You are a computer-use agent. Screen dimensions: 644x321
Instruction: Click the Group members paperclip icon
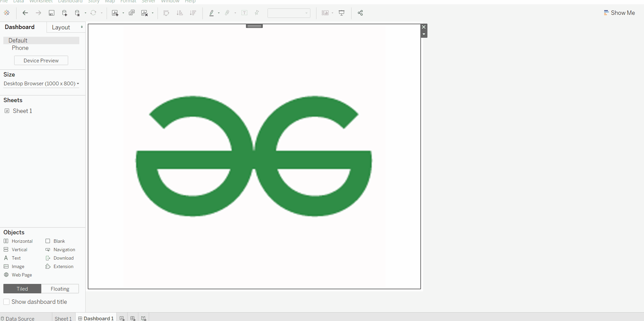pyautogui.click(x=227, y=13)
